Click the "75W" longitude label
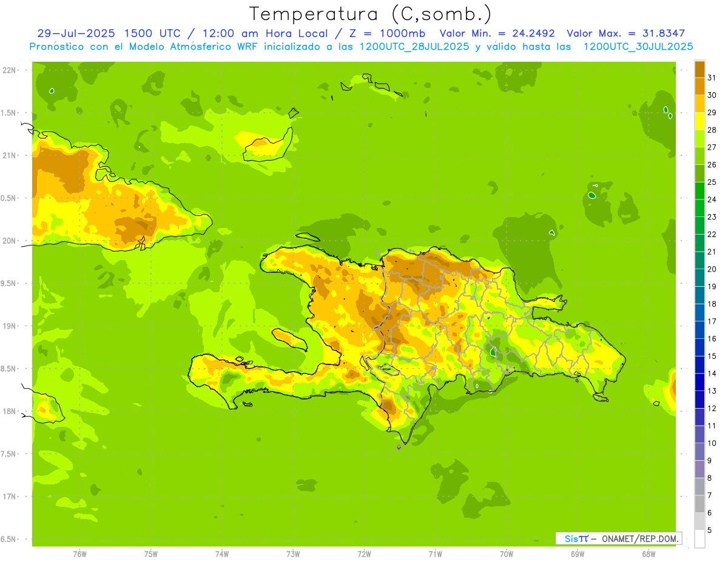The width and height of the screenshot is (728, 562). pos(151,554)
